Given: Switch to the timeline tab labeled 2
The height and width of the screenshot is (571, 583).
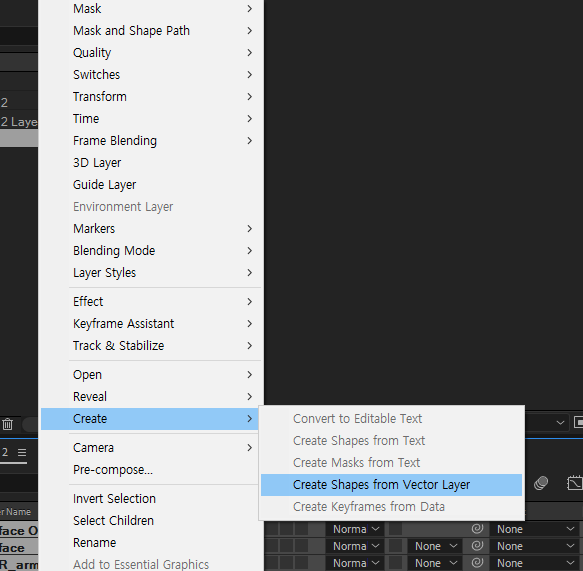Looking at the screenshot, I should (5, 452).
